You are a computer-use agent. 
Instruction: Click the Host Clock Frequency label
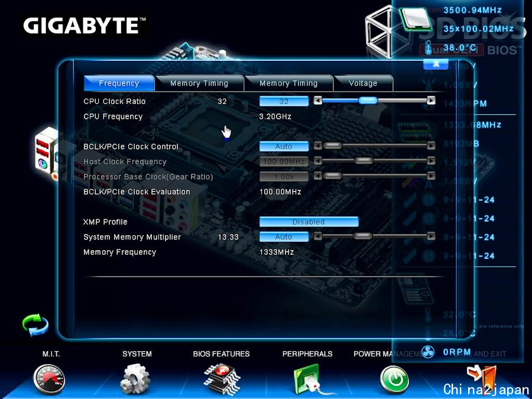pos(125,161)
